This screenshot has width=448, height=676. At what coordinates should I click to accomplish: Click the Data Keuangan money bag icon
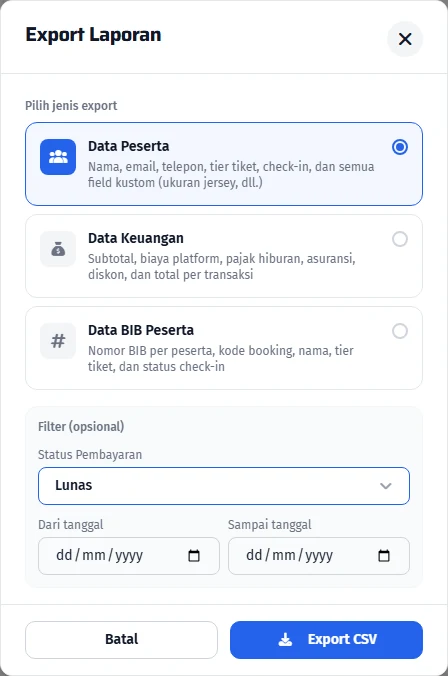(58, 249)
